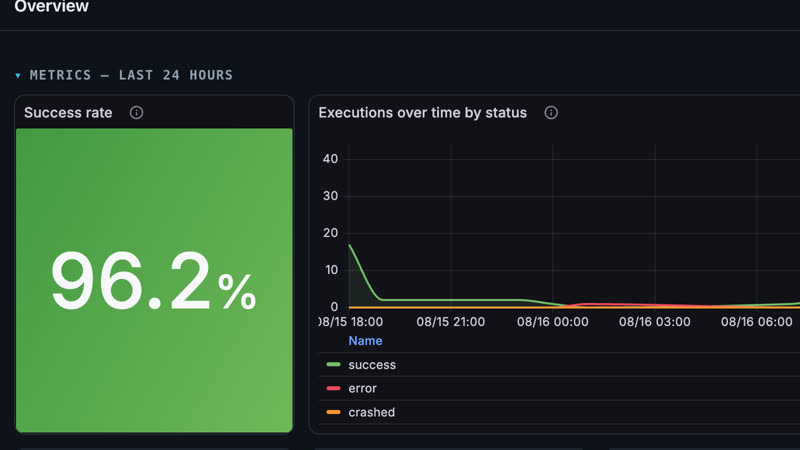Click the Success rate panel title
The height and width of the screenshot is (450, 800).
(x=68, y=112)
